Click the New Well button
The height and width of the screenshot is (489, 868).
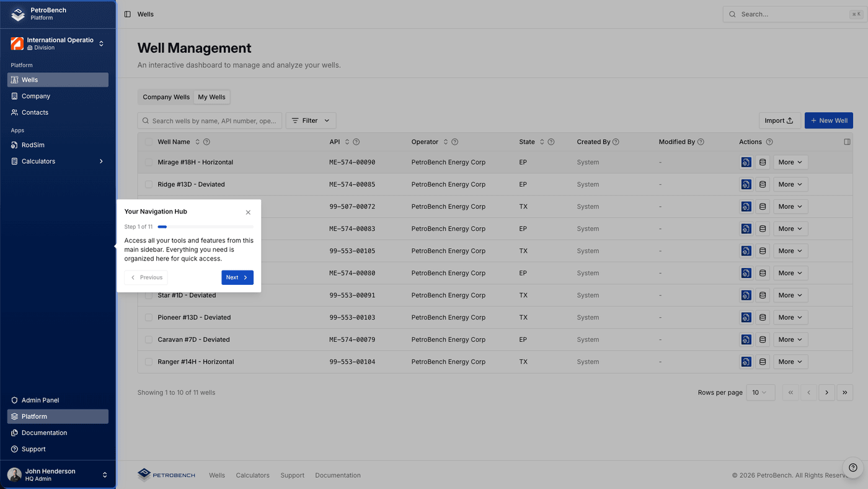(828, 120)
